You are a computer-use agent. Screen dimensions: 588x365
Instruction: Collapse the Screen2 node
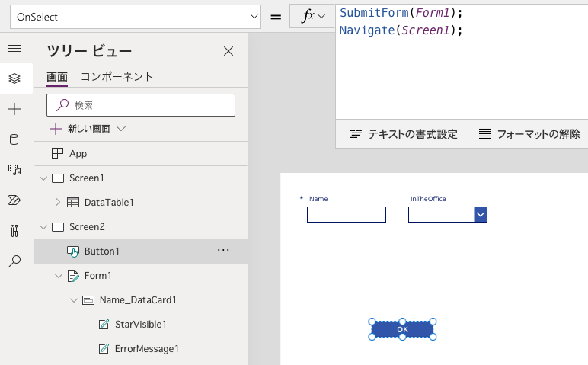43,227
